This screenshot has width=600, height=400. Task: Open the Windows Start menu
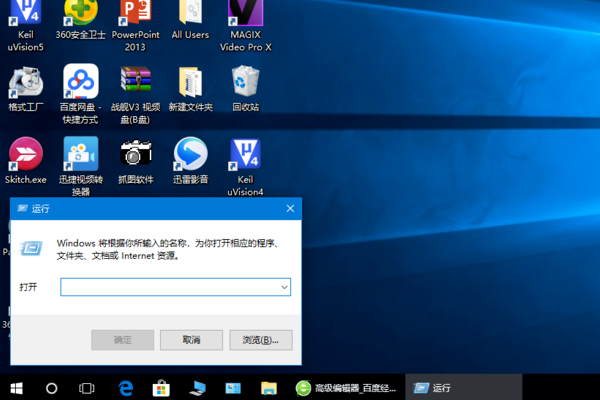tap(16, 387)
